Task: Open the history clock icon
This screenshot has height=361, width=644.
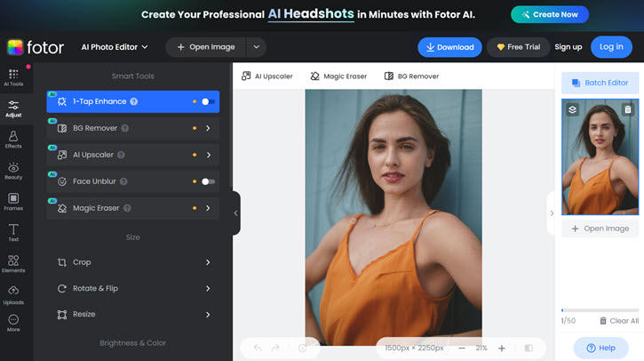Action: pos(302,348)
